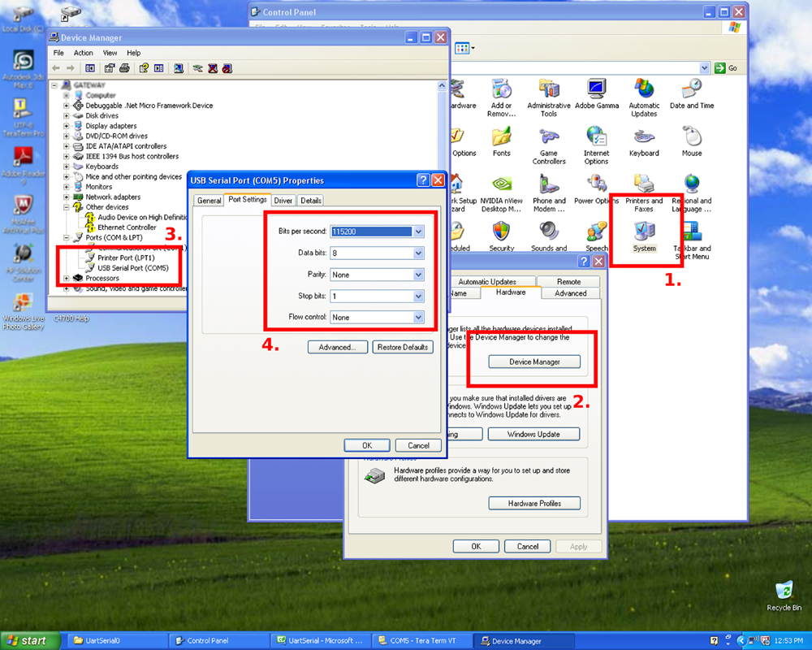Click the print icon in Device Manager toolbar
Image resolution: width=812 pixels, height=650 pixels.
124,68
